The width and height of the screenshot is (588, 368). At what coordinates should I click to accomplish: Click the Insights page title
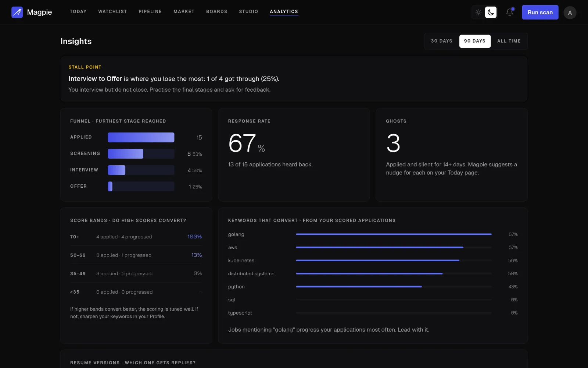(76, 41)
